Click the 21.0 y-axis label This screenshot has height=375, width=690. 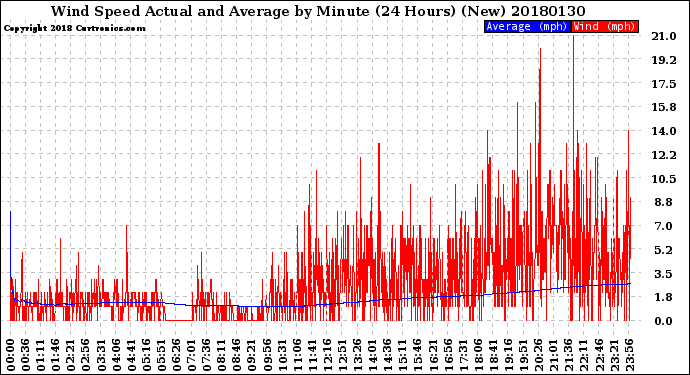click(664, 36)
